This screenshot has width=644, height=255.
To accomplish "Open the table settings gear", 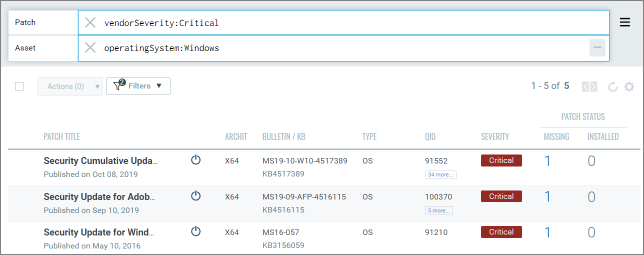I will 629,86.
